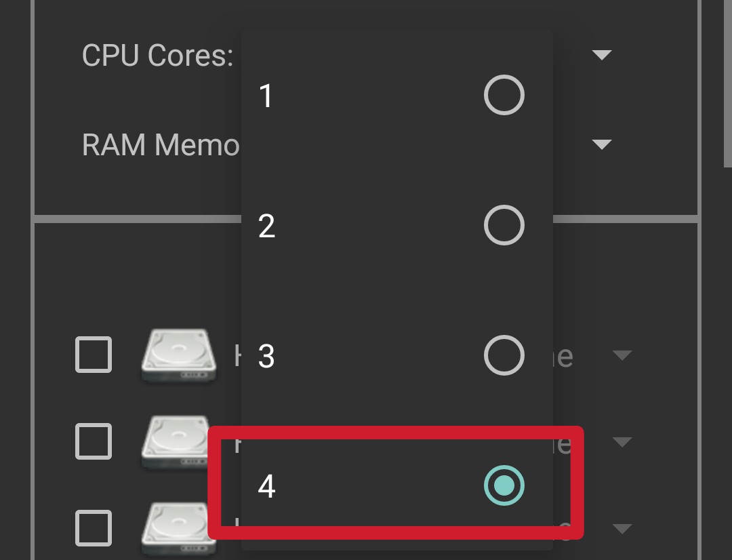This screenshot has height=560, width=732.
Task: Select the checked 4 cores radio button
Action: 504,485
